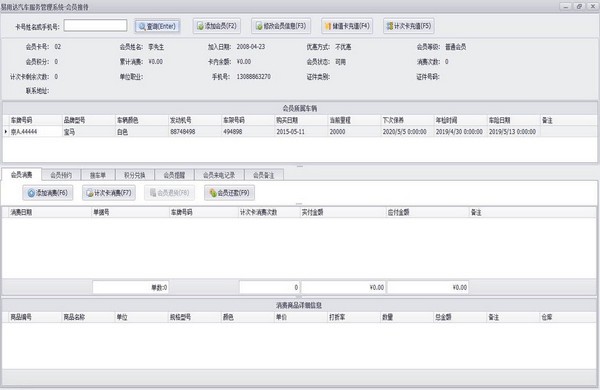Click the 实付金额 column header
Viewport: 600px width, 390px height.
pyautogui.click(x=343, y=212)
